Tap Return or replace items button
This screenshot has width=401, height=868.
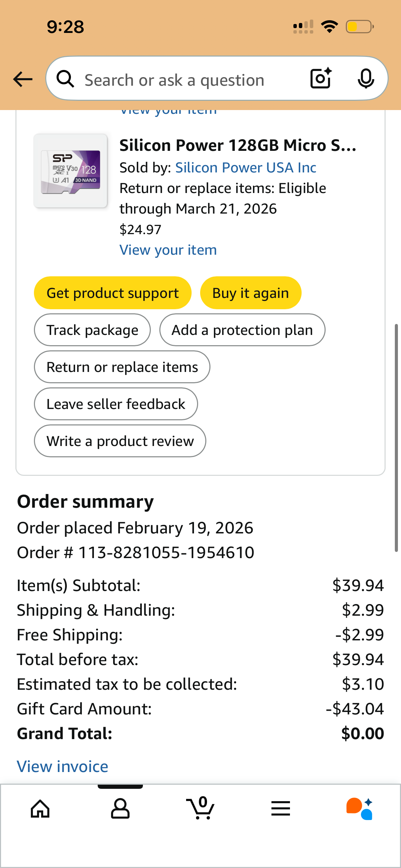(x=122, y=367)
